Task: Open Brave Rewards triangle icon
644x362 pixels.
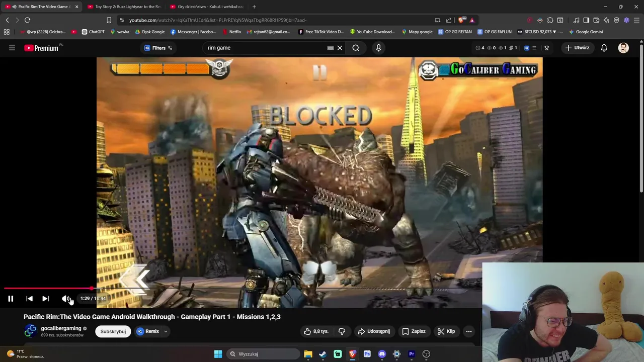Action: pos(472,20)
